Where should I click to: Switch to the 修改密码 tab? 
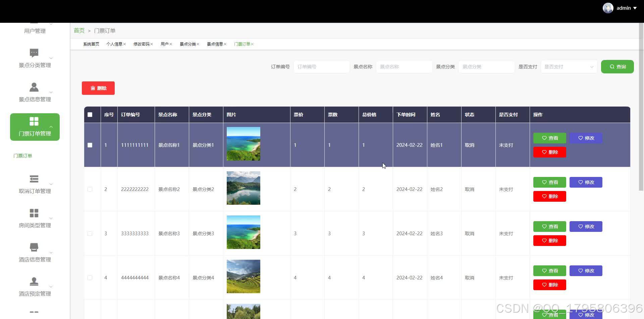click(141, 44)
